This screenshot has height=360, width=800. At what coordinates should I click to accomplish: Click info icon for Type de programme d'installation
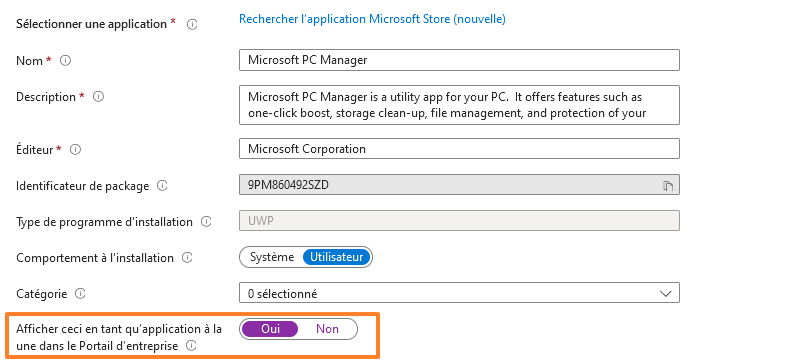[x=206, y=222]
